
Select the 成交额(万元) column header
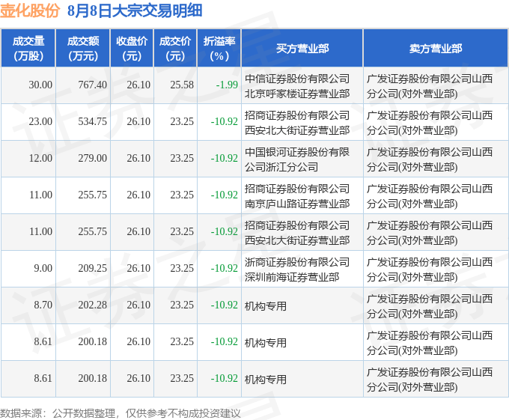coord(83,48)
